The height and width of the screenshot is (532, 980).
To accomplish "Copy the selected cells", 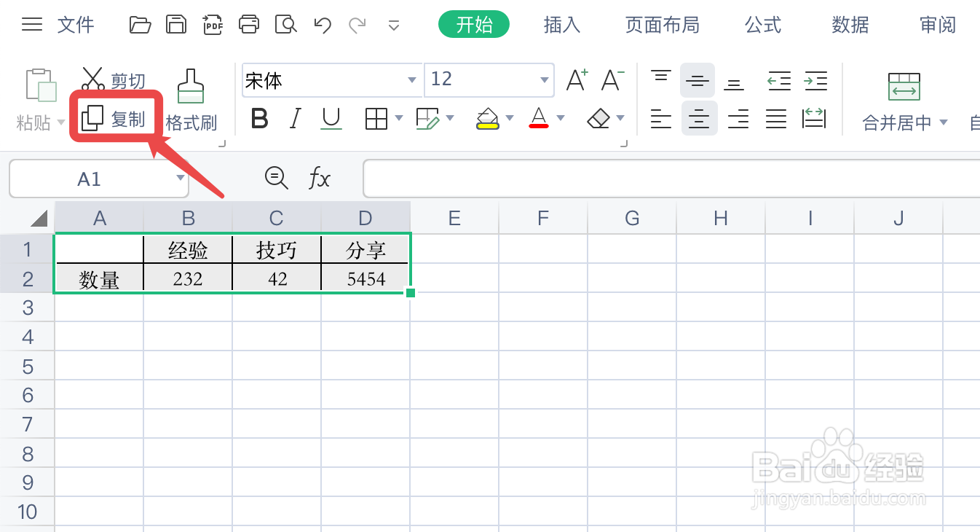I will pos(113,118).
